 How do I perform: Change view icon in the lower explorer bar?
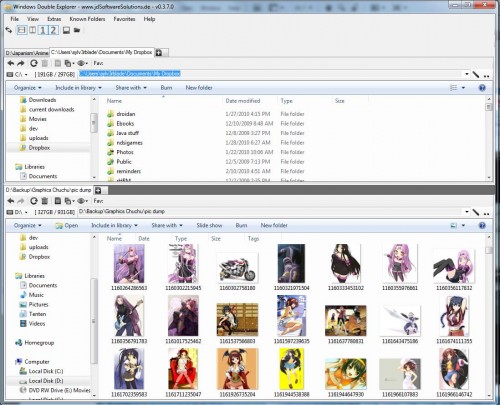[454, 225]
